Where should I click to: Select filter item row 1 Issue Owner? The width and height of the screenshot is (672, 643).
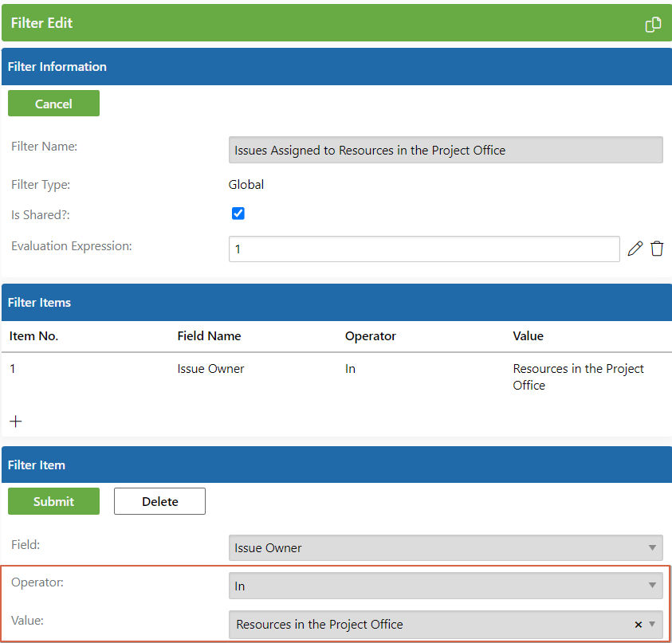coord(336,377)
